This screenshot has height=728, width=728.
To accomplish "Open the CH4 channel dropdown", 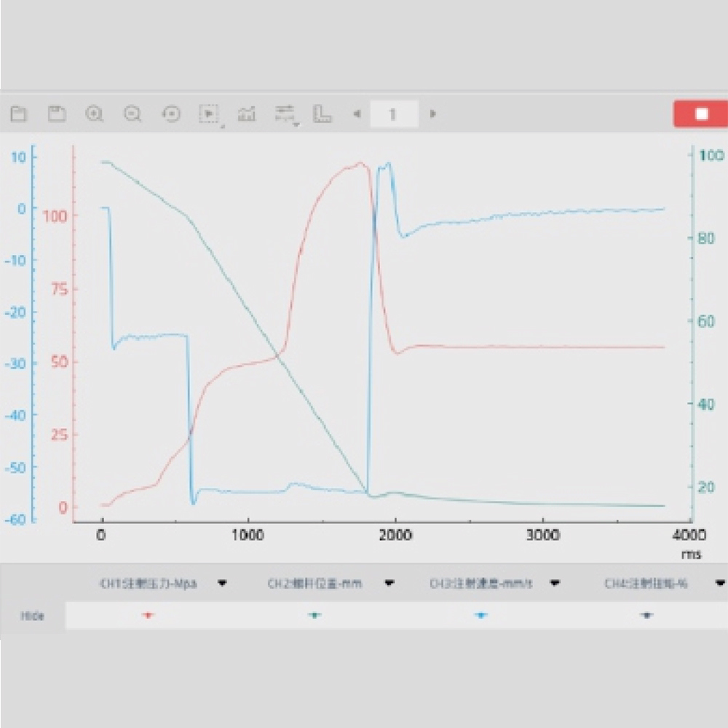I will 720,583.
